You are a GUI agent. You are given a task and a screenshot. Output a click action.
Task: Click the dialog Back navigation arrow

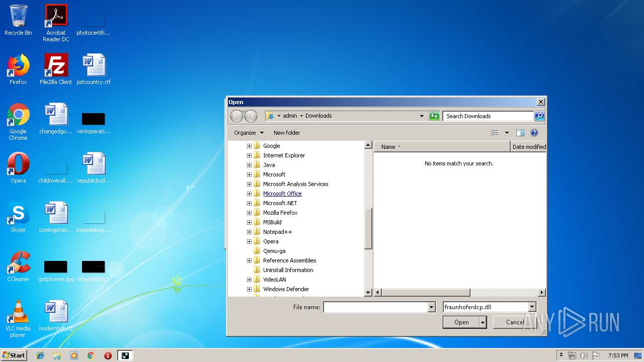pos(236,116)
